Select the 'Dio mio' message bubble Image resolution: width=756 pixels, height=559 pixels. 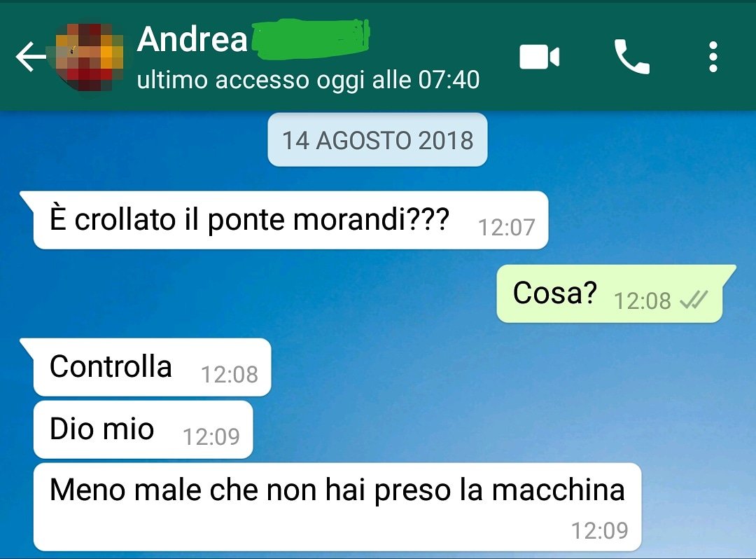pos(143,429)
